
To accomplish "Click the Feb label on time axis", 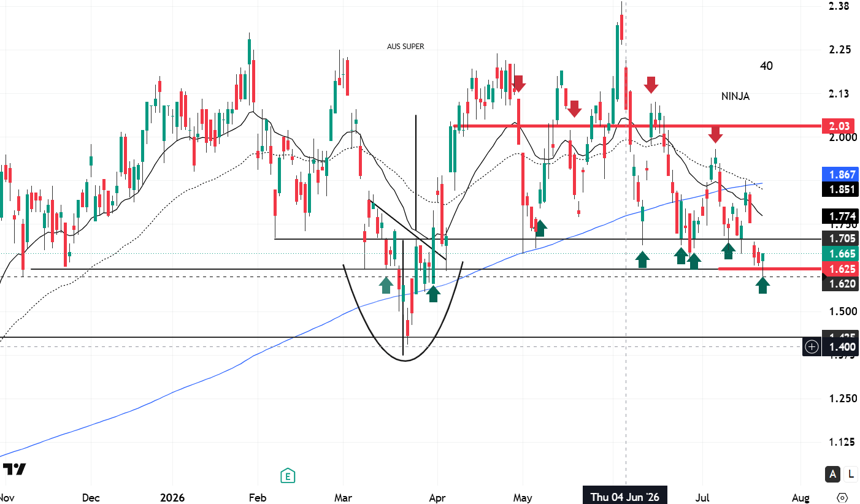I will coord(258,497).
